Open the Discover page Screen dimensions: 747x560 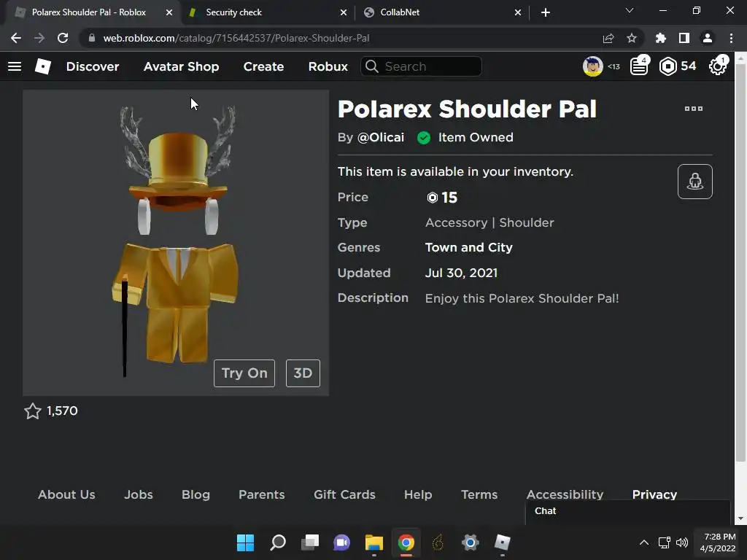point(93,66)
